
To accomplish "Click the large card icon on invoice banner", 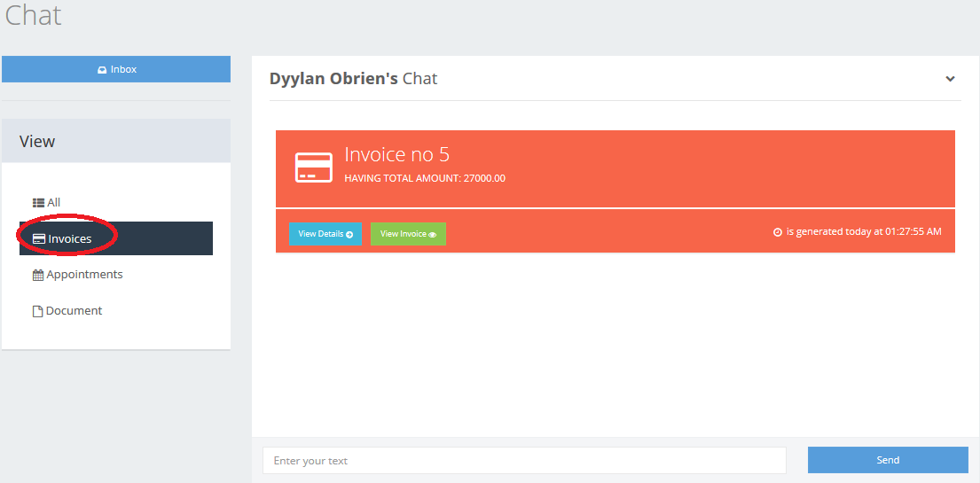I will click(x=313, y=167).
